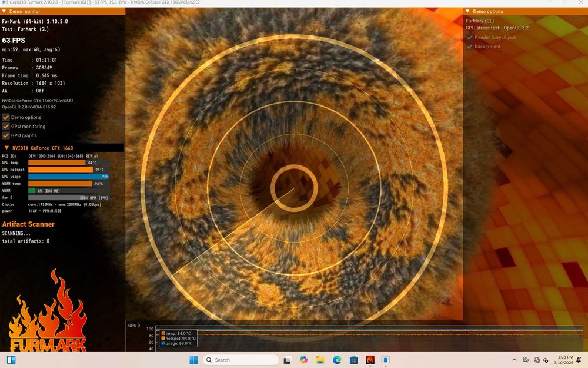Click the NVIDIA GeForce GTX 1660/PCIe/SSE2 text

point(38,101)
